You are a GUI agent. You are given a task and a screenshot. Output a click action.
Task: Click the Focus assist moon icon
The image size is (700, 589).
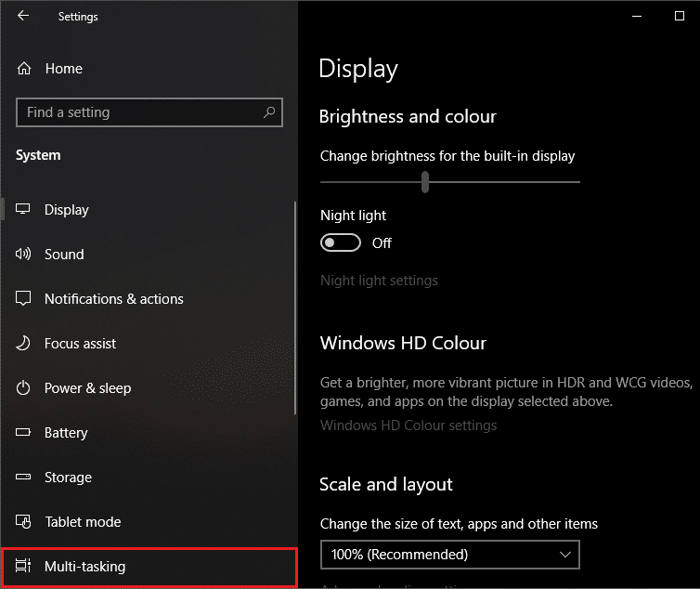coord(24,344)
